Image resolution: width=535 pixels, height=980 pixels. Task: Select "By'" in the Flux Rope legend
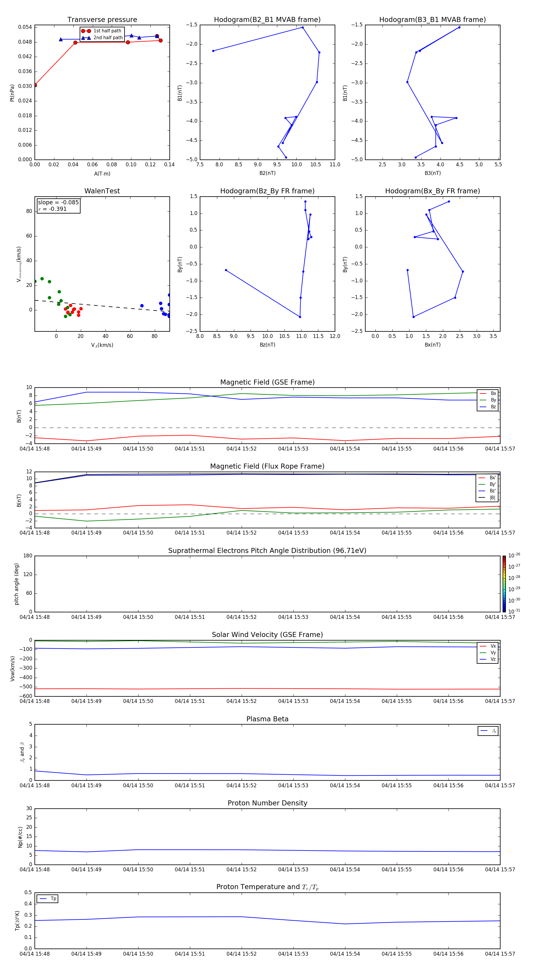click(x=487, y=484)
